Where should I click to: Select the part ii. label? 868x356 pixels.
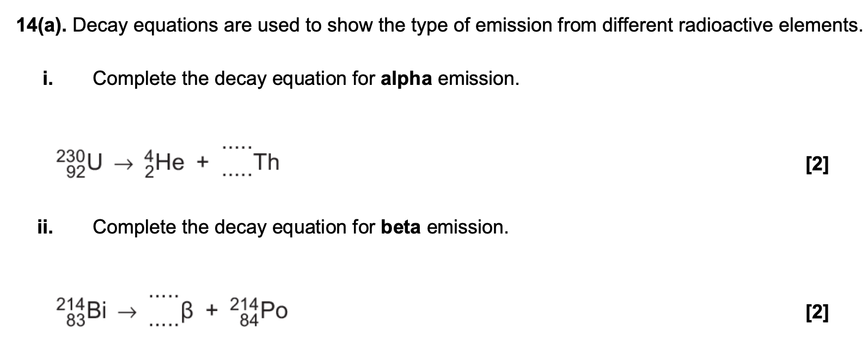[46, 227]
